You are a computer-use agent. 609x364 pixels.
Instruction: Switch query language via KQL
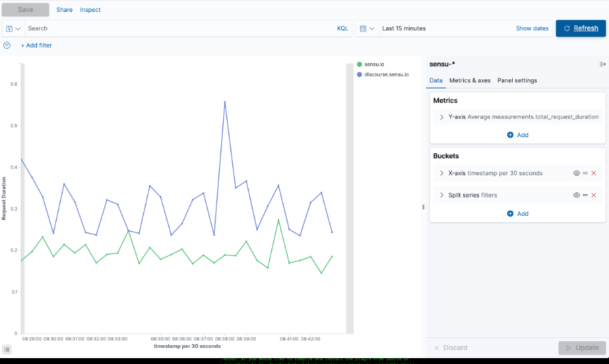tap(342, 29)
